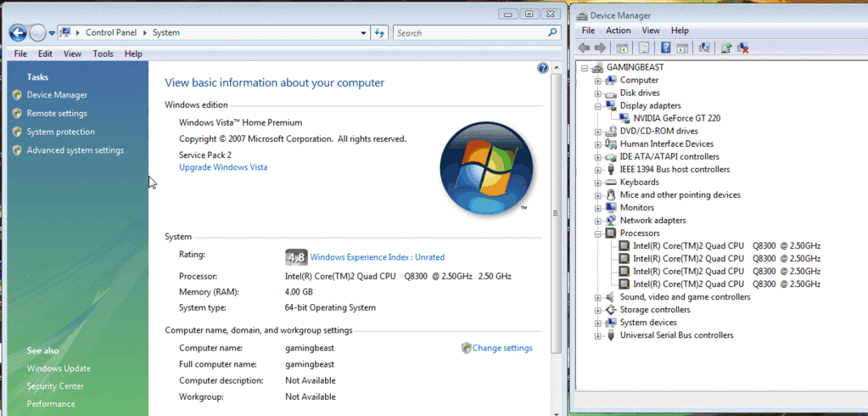Click Uninstall device toolbar icon with red X
Screen dimensions: 868x416
(743, 48)
